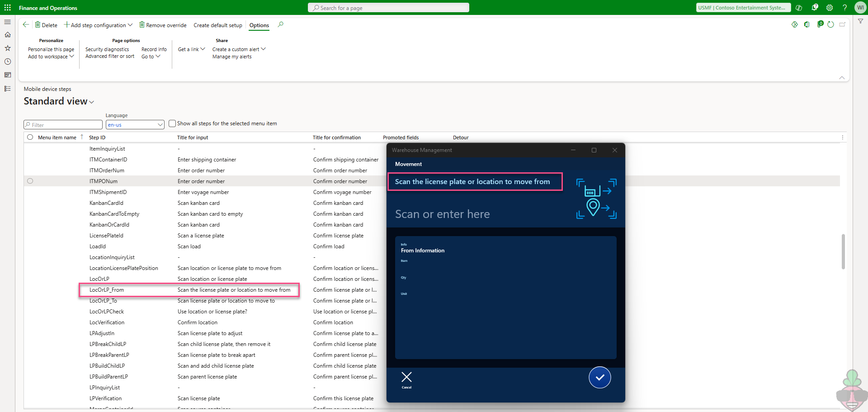Click the Delete button
Viewport: 868px width, 412px height.
[x=47, y=25]
